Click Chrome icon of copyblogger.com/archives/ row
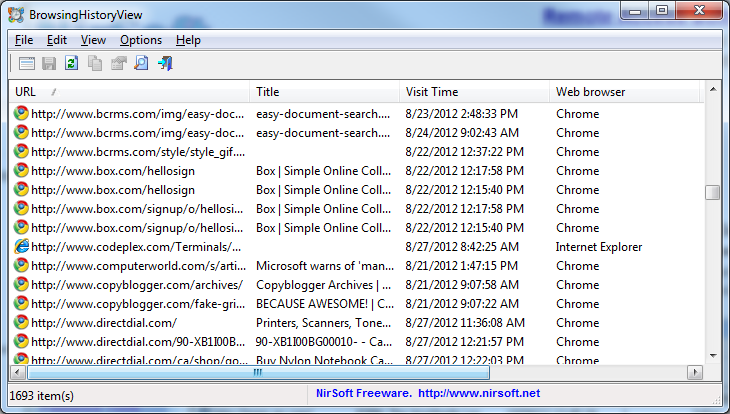The image size is (730, 414). tap(21, 285)
